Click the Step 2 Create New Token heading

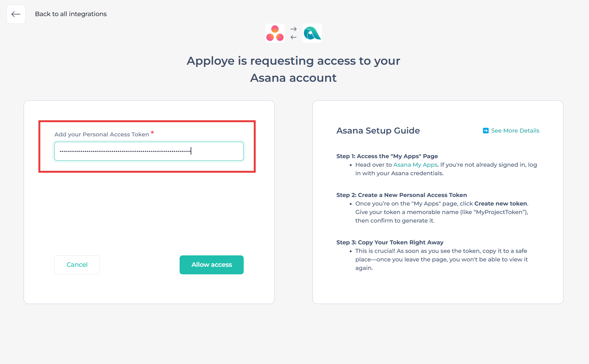click(402, 195)
